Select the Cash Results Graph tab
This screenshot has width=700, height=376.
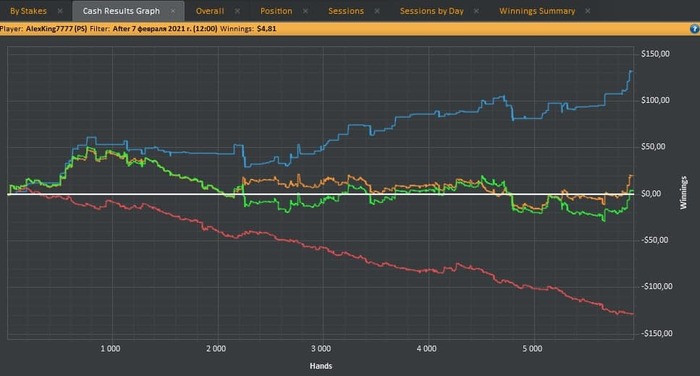tap(121, 11)
